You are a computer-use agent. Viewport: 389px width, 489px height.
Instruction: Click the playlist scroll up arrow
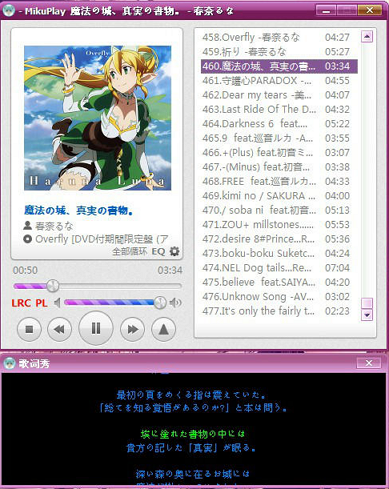click(x=367, y=36)
